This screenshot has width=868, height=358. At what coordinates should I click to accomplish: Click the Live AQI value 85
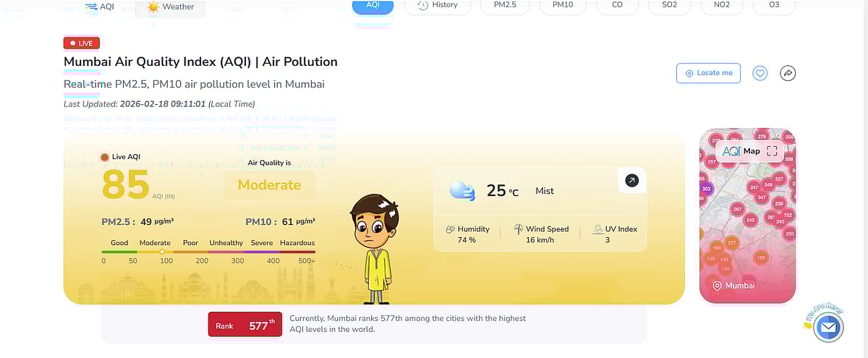126,184
